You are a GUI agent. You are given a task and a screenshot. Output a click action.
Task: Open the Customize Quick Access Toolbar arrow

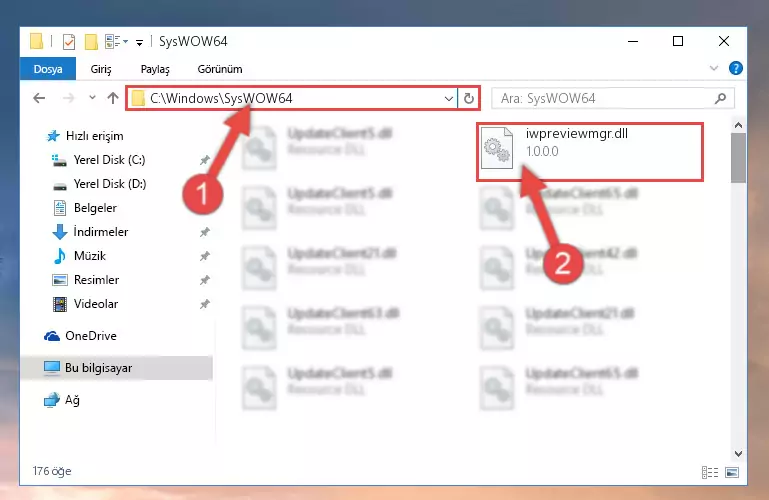coord(139,43)
